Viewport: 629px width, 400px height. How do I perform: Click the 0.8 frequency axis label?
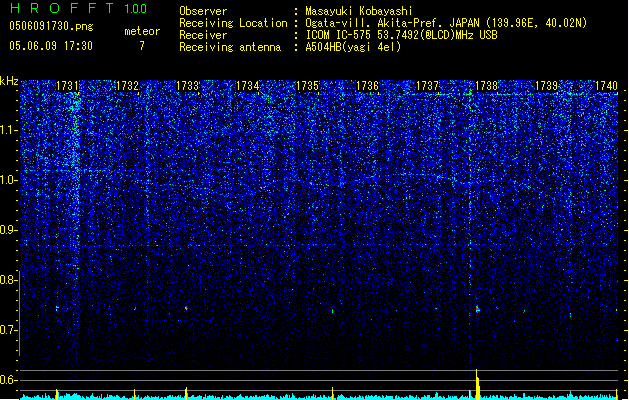click(9, 280)
